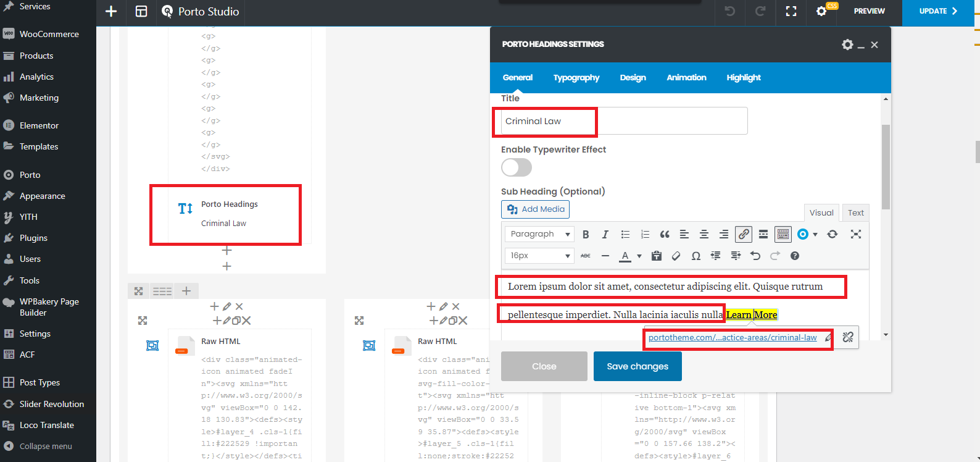
Task: Open Porto Headings settings gear
Action: pyautogui.click(x=847, y=44)
